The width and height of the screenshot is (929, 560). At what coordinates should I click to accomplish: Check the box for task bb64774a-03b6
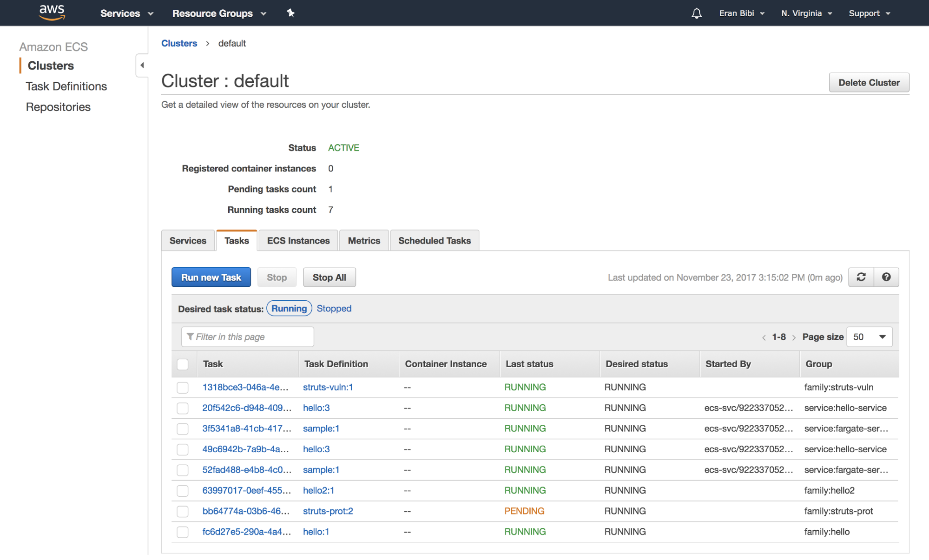(183, 511)
